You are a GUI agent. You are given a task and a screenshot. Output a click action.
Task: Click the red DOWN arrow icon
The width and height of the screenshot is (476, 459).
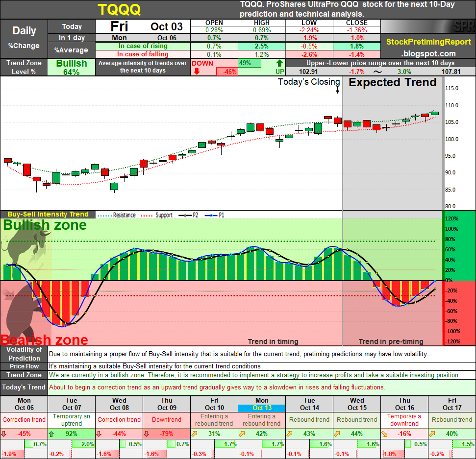[197, 72]
